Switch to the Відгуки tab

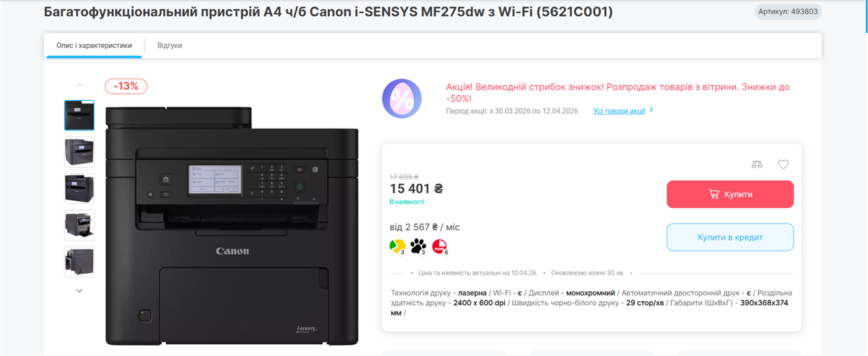pos(169,45)
